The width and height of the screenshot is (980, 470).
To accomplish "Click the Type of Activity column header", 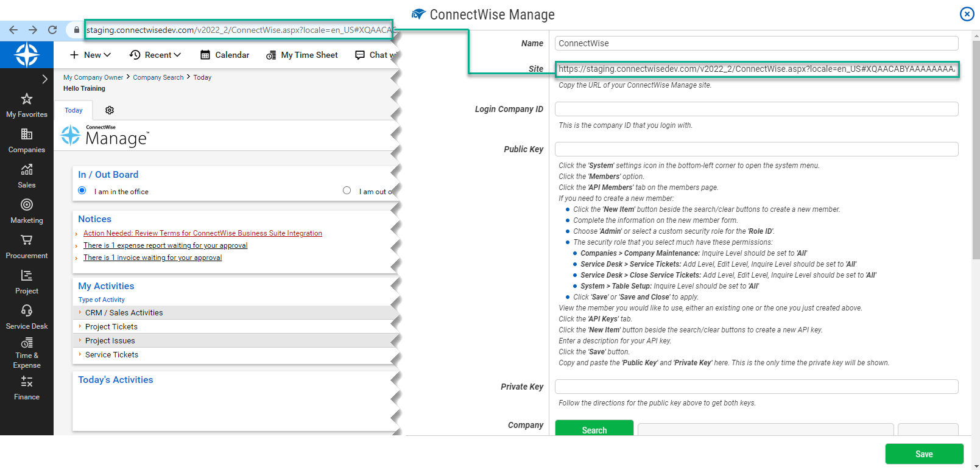I will pos(102,300).
